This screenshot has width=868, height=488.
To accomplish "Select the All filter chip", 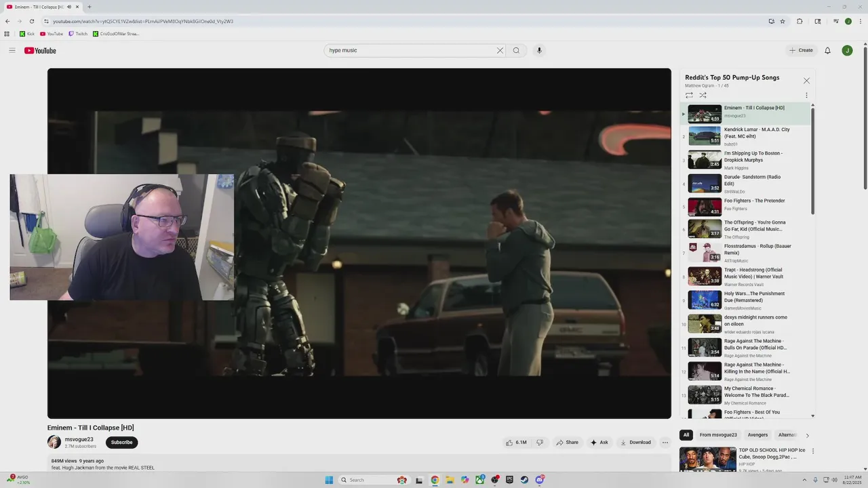I will pyautogui.click(x=686, y=435).
